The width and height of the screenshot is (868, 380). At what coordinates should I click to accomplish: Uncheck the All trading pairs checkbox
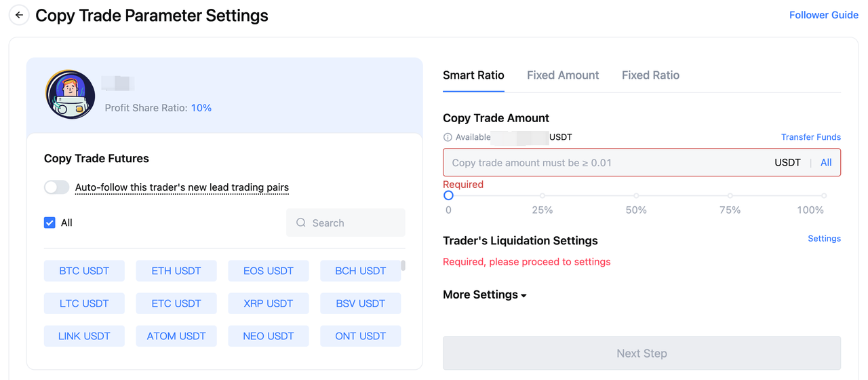tap(50, 223)
